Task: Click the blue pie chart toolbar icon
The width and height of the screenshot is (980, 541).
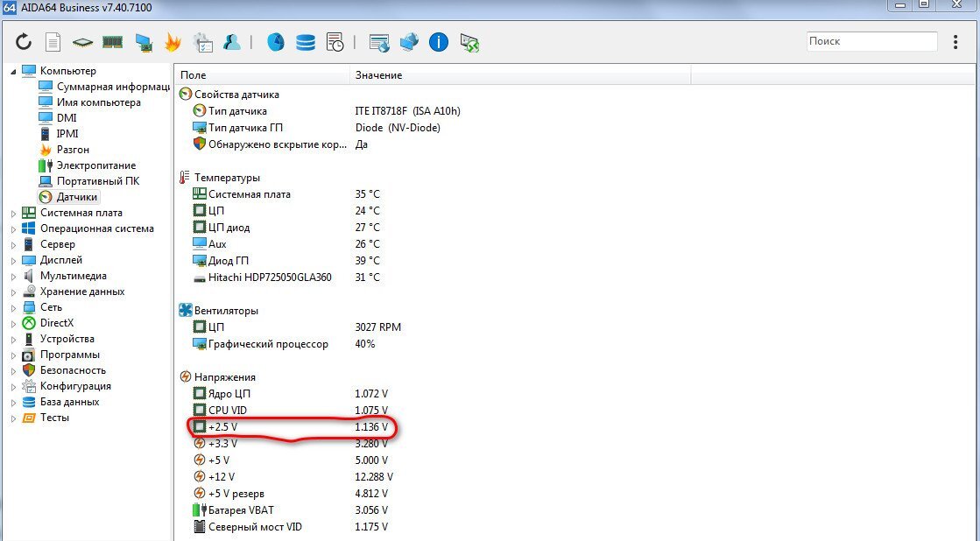Action: pyautogui.click(x=276, y=42)
